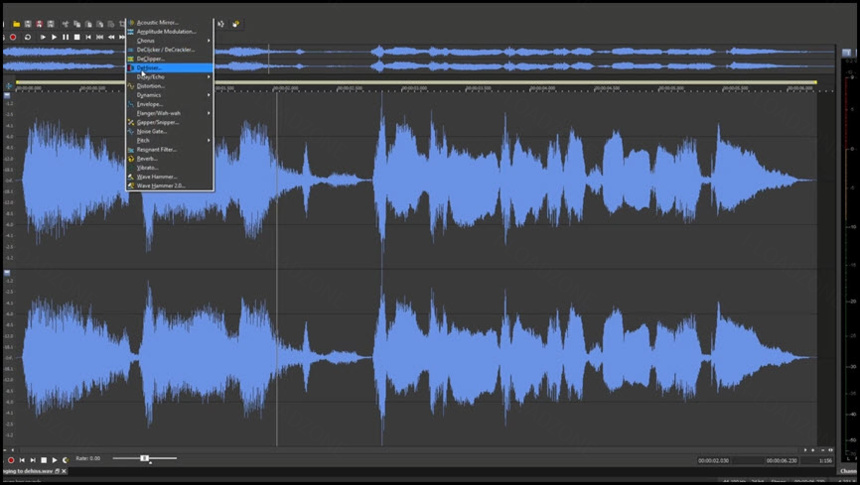The width and height of the screenshot is (860, 485).
Task: Click the red Save As toolbar icon
Action: (39, 24)
